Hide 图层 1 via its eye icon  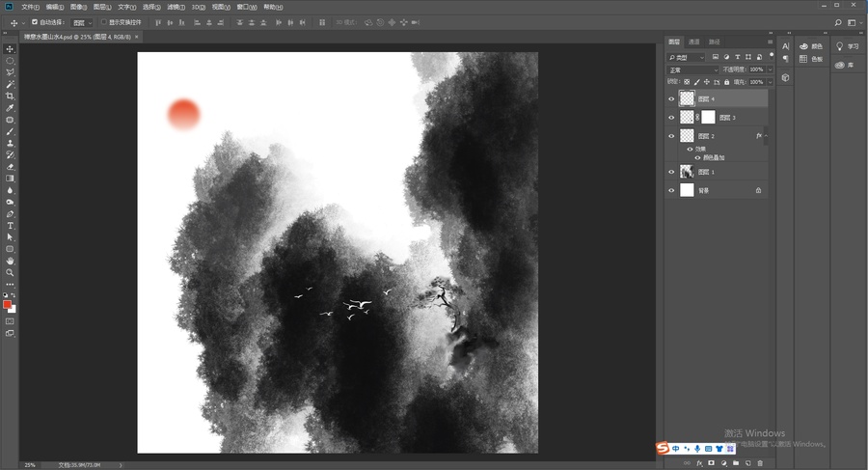(671, 172)
